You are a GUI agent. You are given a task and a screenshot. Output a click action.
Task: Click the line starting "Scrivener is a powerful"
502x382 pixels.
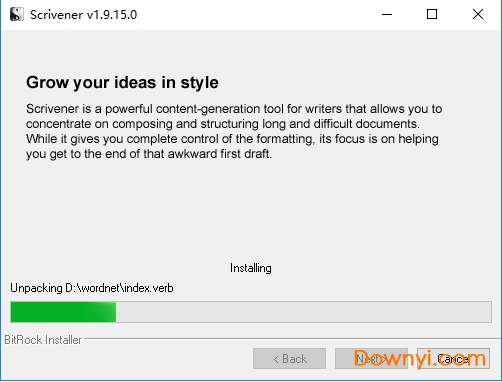point(234,109)
